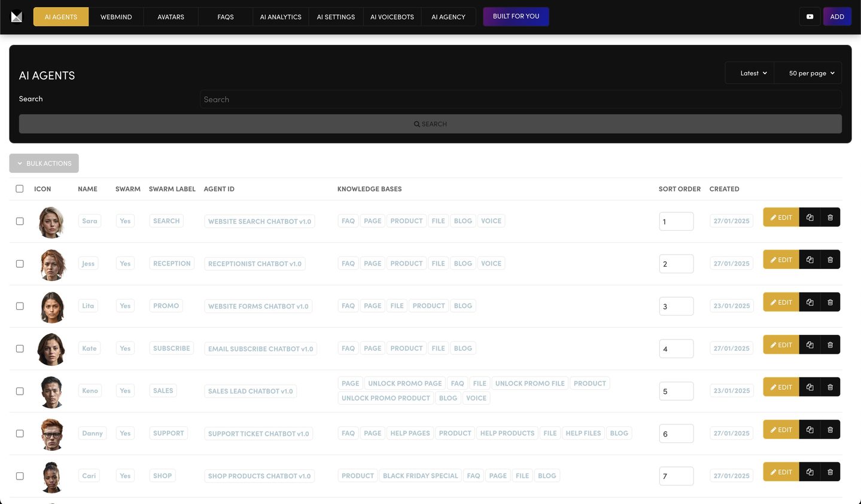
Task: Click the logo icon in top-left corner
Action: point(17,17)
